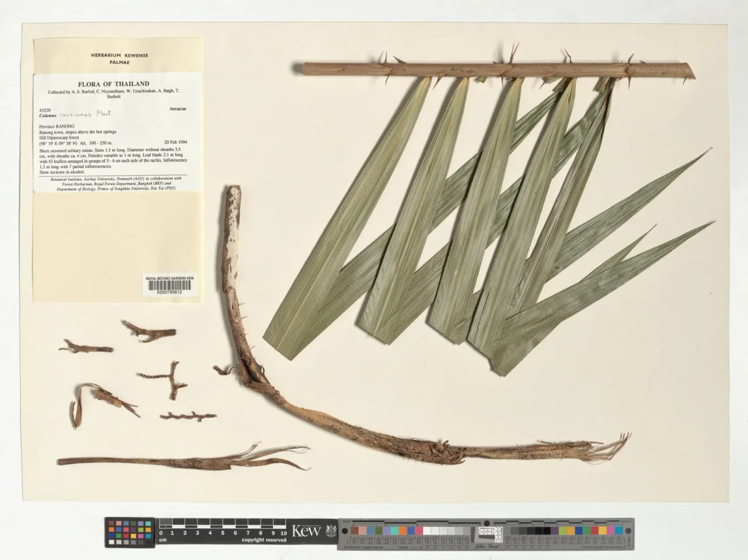Click the 'Arecaceae' family name on label
The image size is (748, 560).
177,108
